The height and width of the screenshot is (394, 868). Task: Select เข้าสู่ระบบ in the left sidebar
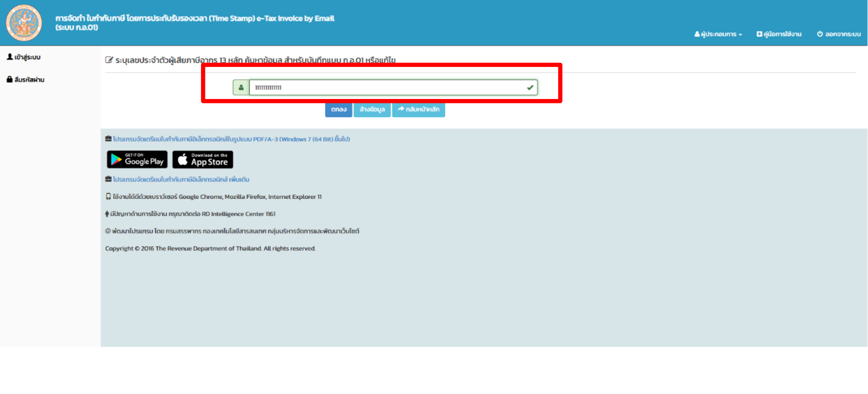(x=24, y=57)
